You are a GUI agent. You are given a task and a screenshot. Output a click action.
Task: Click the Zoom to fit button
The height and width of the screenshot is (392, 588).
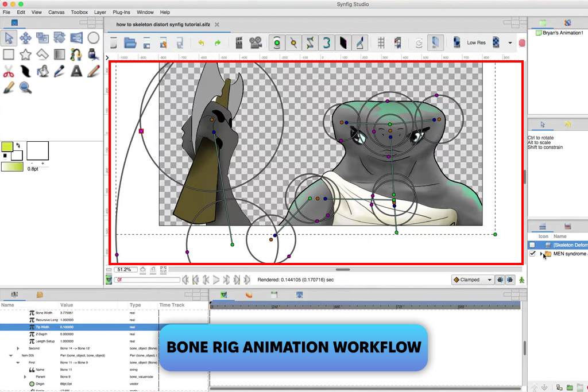(163, 269)
